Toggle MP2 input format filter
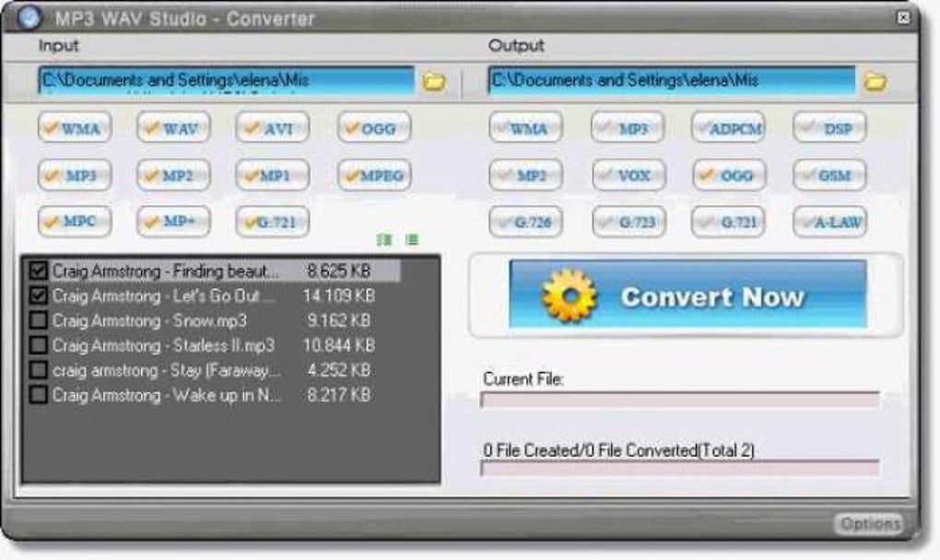Image resolution: width=940 pixels, height=560 pixels. point(174,175)
